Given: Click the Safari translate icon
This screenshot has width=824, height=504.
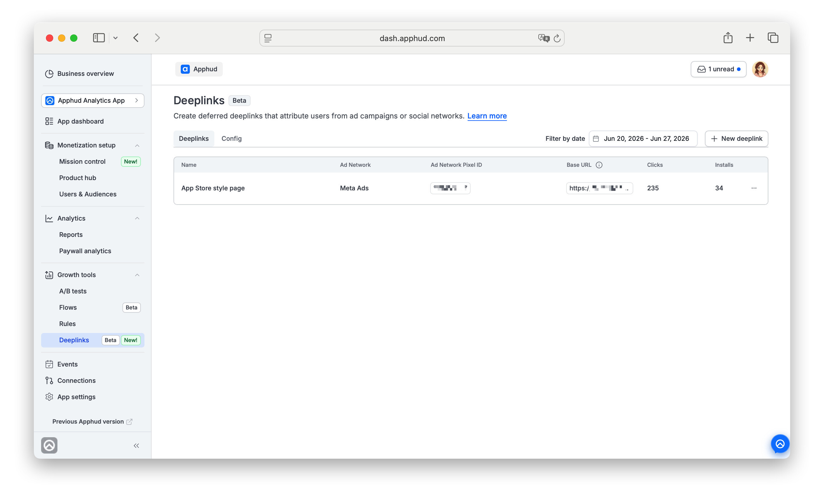Looking at the screenshot, I should point(543,38).
